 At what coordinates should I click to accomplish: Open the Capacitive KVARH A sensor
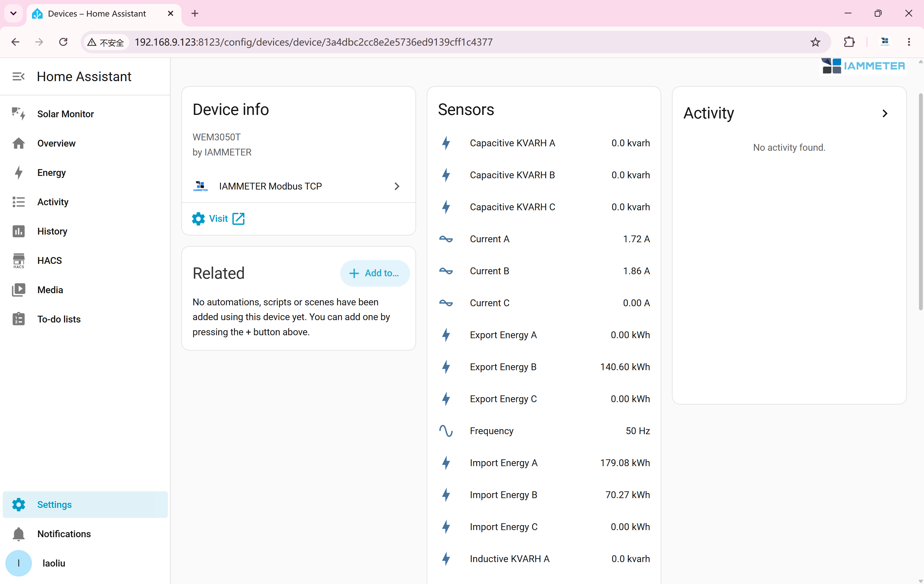coord(544,143)
